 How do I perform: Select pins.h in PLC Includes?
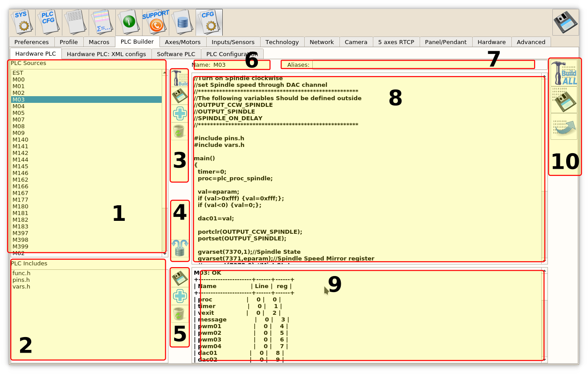[21, 280]
